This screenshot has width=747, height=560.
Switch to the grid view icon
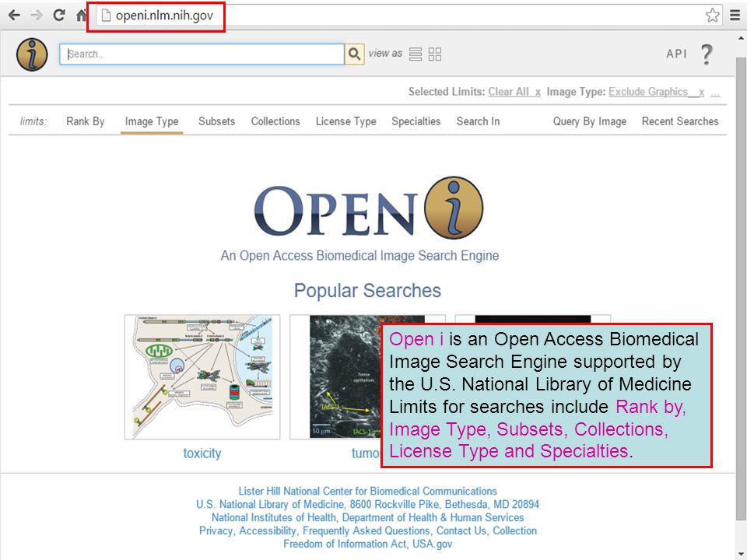pyautogui.click(x=435, y=54)
